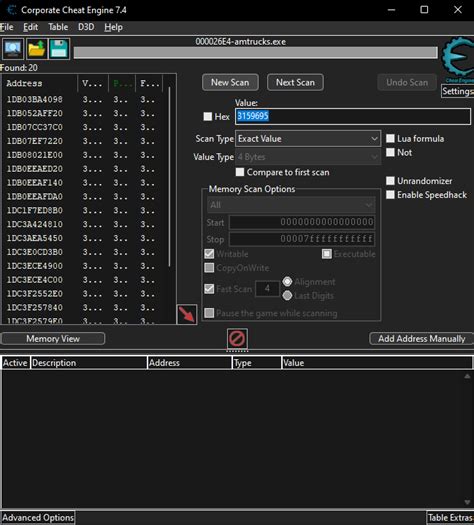Click the Next Scan button

pyautogui.click(x=295, y=82)
